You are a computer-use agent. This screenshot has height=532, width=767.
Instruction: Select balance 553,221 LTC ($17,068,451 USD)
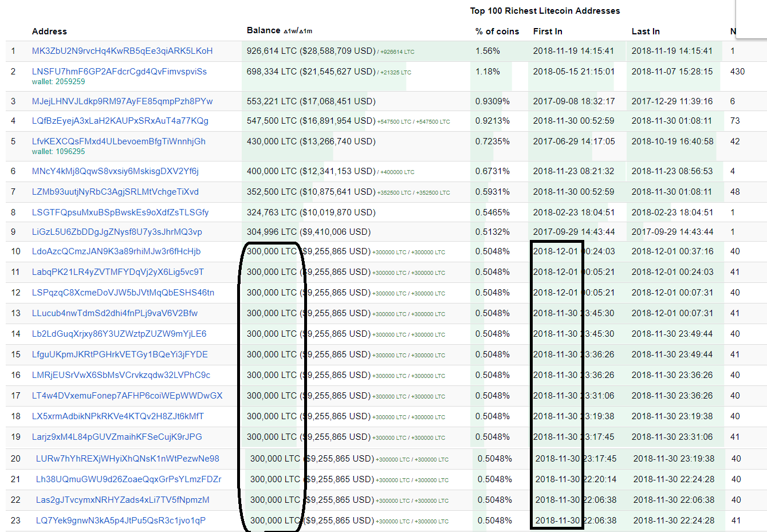pyautogui.click(x=311, y=101)
